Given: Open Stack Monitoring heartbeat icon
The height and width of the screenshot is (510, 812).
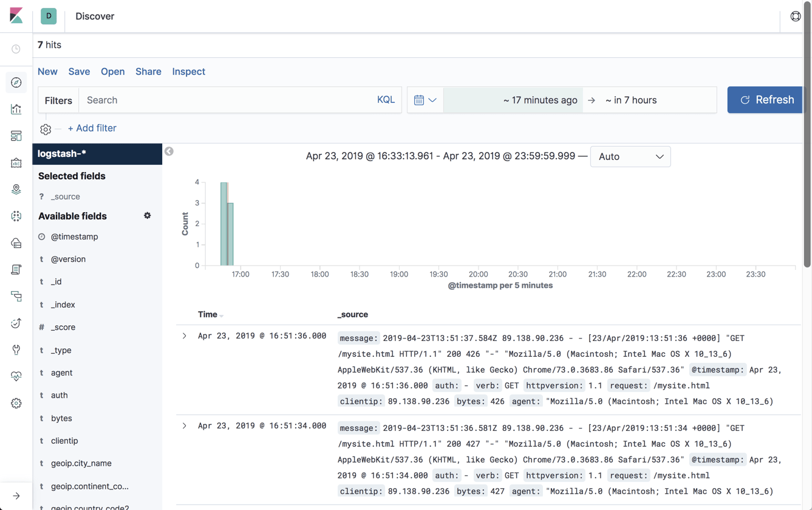Looking at the screenshot, I should (x=16, y=377).
